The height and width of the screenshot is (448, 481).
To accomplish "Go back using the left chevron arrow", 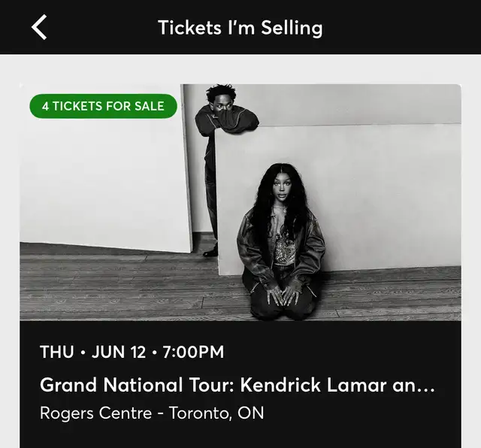I will pyautogui.click(x=39, y=27).
